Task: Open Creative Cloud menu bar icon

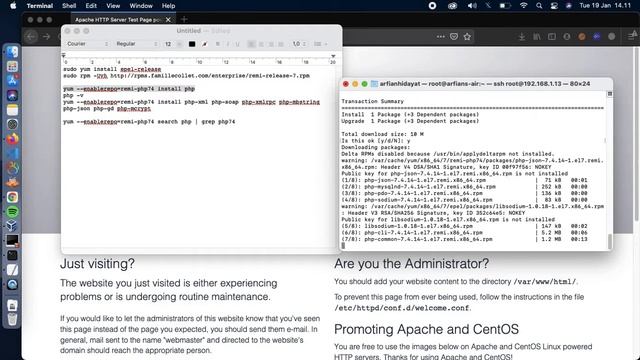Action: [452, 6]
